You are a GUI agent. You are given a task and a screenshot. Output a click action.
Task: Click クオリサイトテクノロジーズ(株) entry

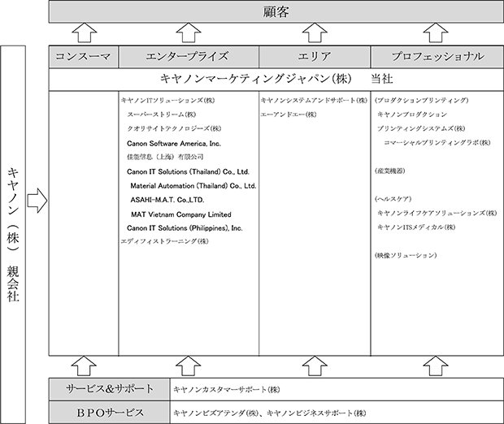(x=174, y=128)
